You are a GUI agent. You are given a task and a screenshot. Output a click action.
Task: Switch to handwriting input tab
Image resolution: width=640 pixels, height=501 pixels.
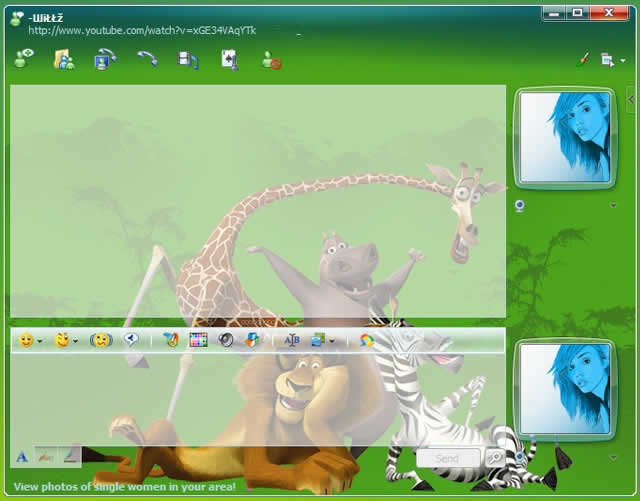tap(46, 456)
